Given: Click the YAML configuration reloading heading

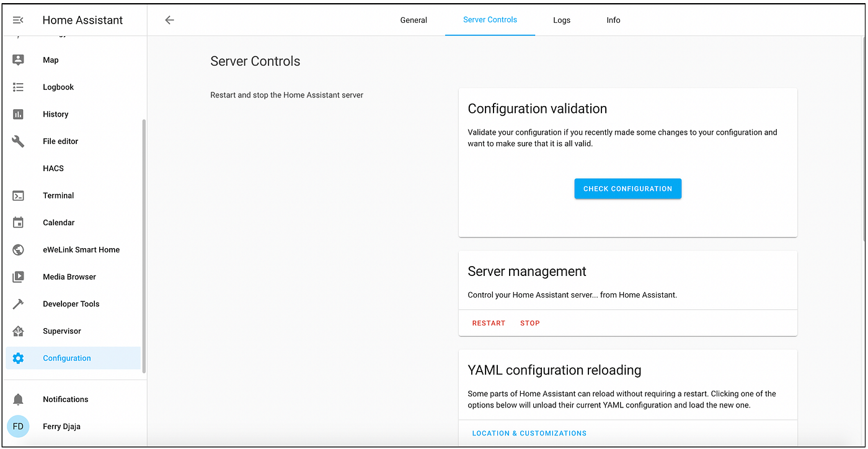Looking at the screenshot, I should pyautogui.click(x=554, y=370).
